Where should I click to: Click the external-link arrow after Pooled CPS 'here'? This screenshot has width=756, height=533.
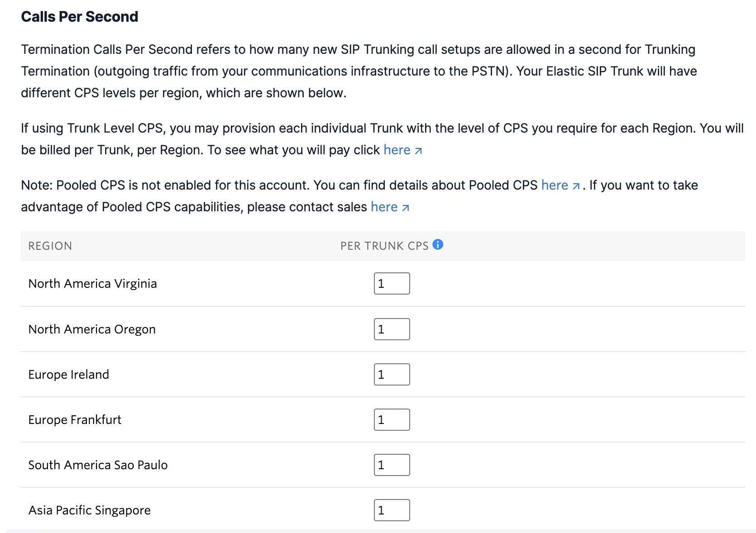[x=576, y=185]
